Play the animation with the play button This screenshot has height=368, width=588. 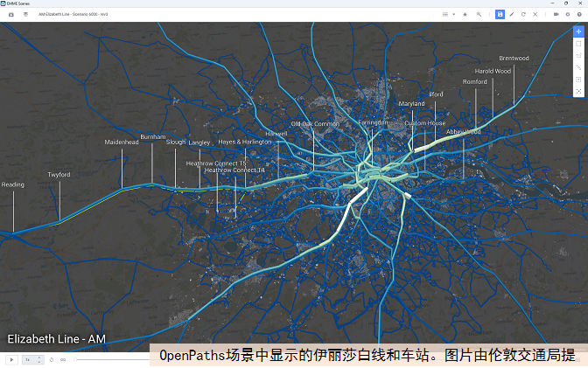(x=11, y=360)
